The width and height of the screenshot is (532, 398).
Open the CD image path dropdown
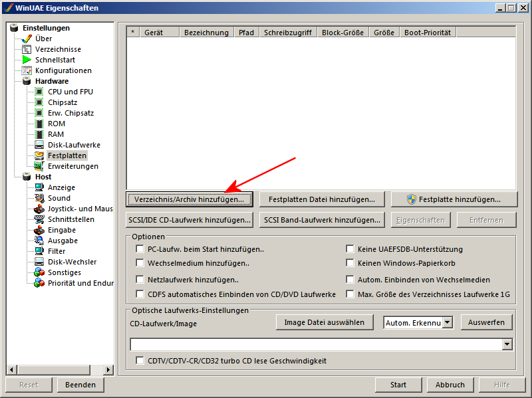pyautogui.click(x=505, y=344)
